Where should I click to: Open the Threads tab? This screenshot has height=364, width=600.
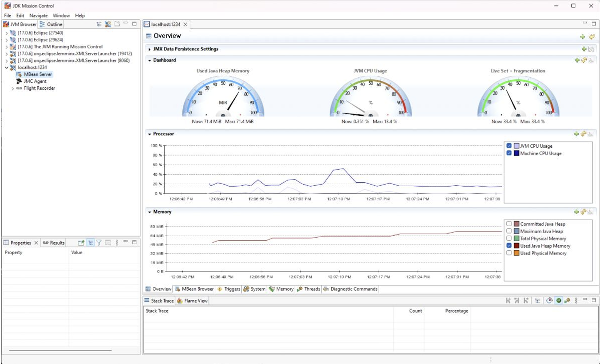(308, 289)
